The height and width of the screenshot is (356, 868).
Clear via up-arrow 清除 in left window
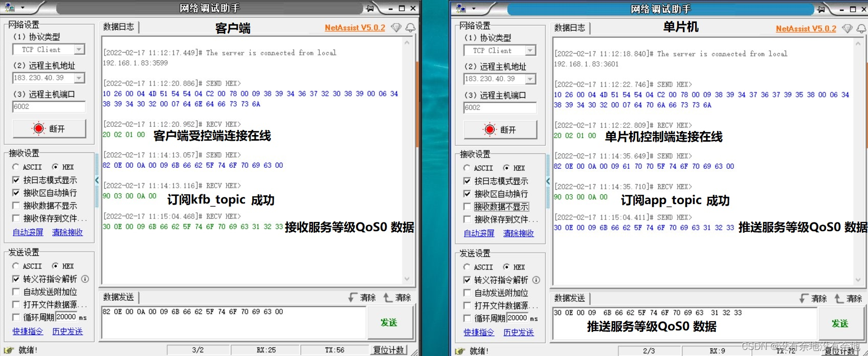pyautogui.click(x=397, y=297)
